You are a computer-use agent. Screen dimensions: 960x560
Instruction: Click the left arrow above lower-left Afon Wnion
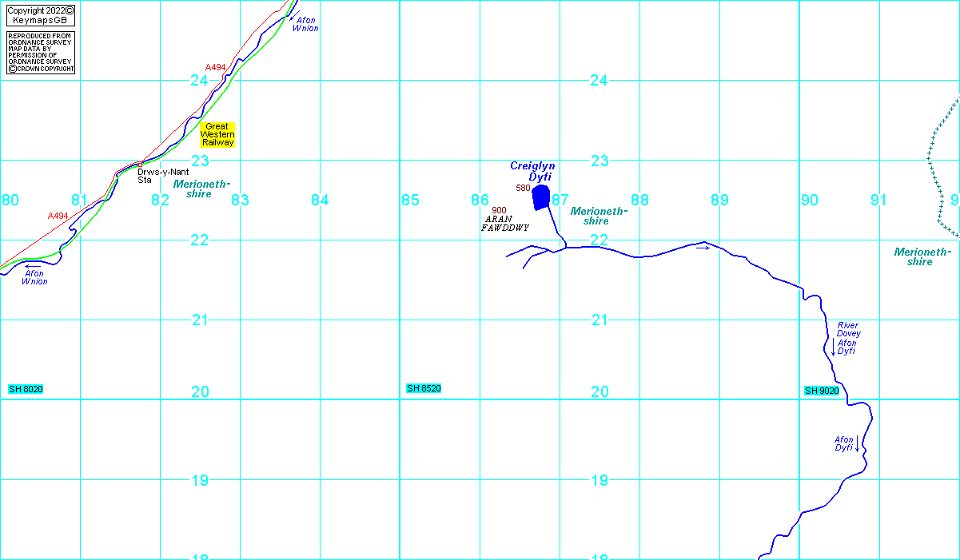click(33, 267)
